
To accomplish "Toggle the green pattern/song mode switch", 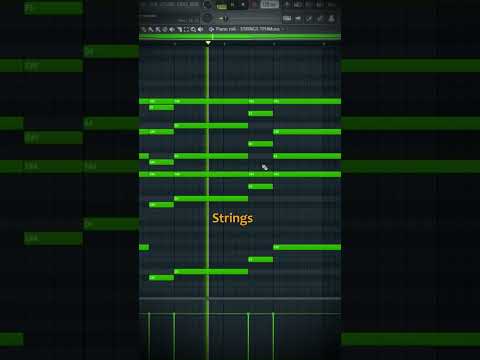I will point(222,6).
